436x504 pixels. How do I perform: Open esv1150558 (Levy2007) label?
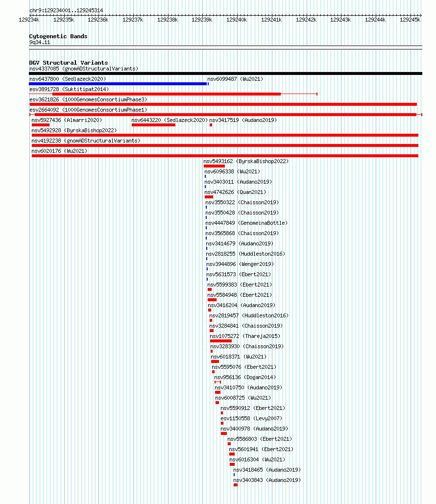(x=251, y=418)
